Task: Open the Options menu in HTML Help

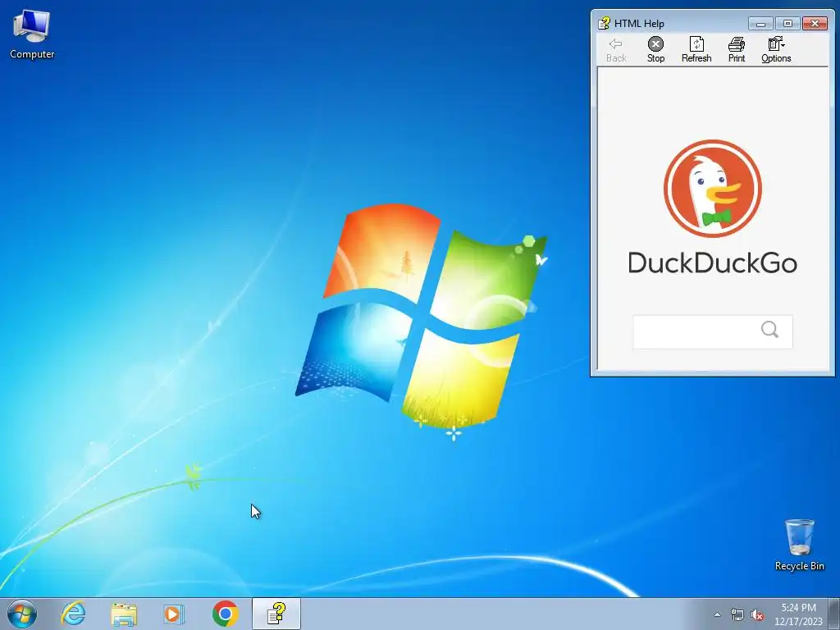Action: coord(776,50)
